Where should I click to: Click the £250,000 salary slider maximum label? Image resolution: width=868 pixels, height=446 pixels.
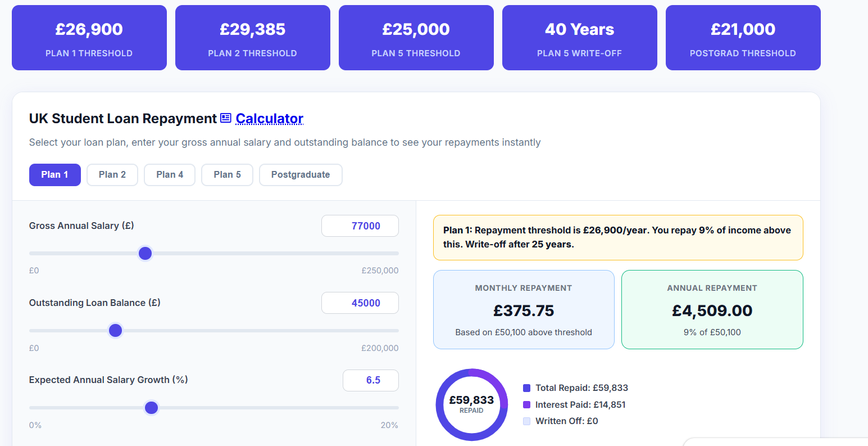click(x=380, y=271)
